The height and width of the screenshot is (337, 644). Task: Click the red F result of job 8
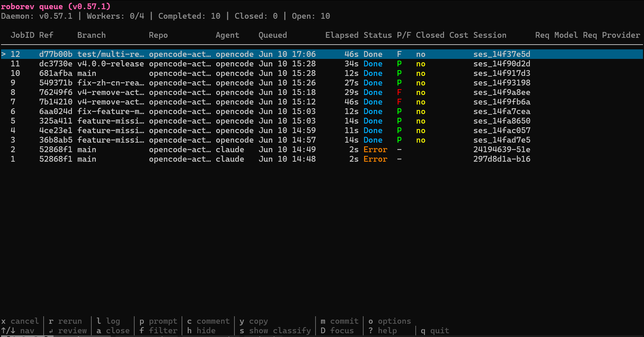[x=399, y=92]
